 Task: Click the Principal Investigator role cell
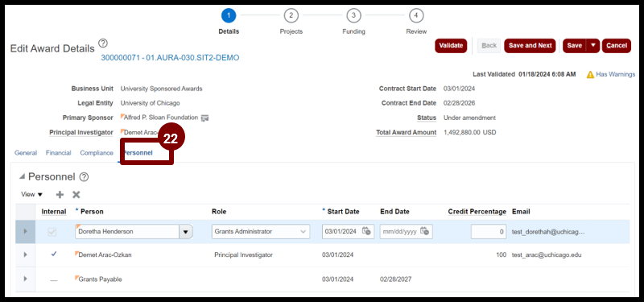click(244, 254)
